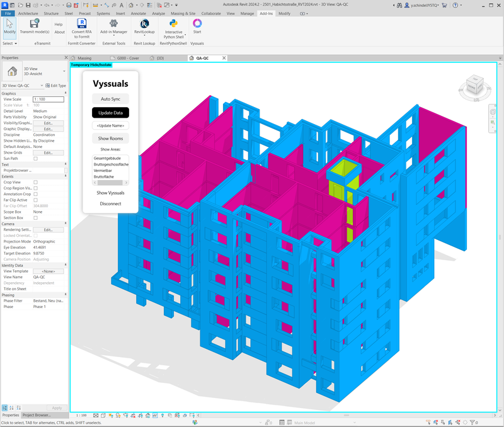Toggle the Annotation Crop checkbox
This screenshot has width=504, height=427.
[36, 194]
